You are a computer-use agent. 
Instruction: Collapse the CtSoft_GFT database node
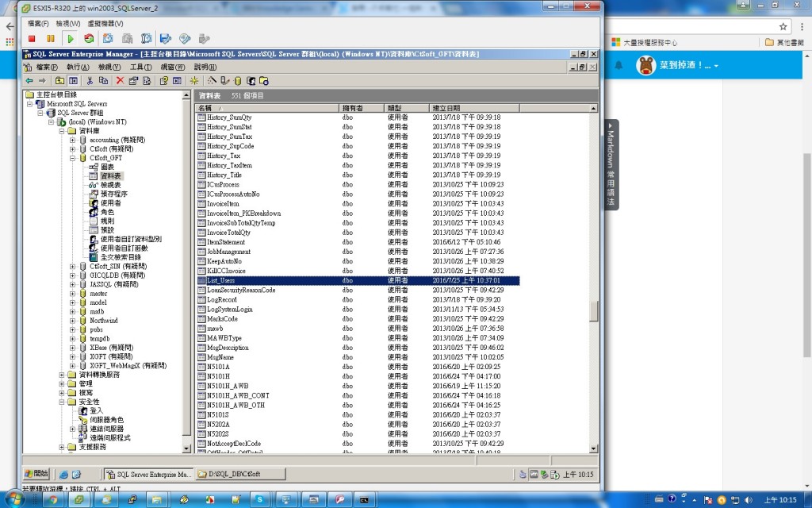point(72,158)
